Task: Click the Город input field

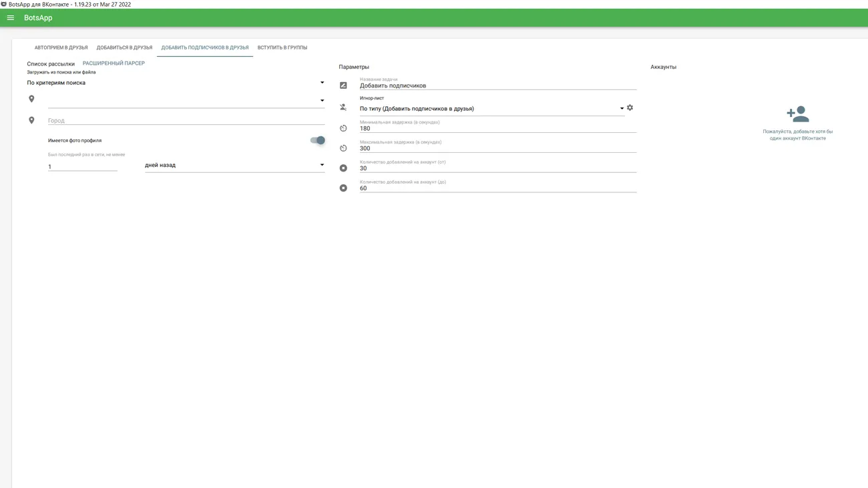Action: pyautogui.click(x=186, y=121)
